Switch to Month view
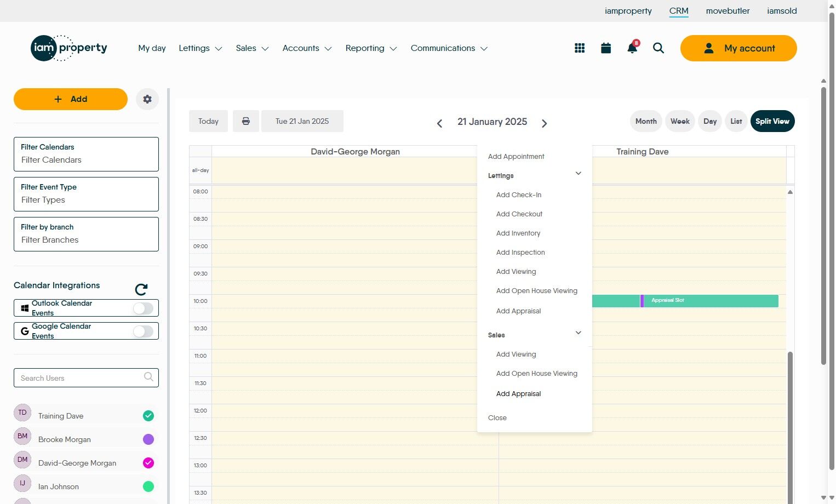This screenshot has height=504, width=836. click(646, 121)
